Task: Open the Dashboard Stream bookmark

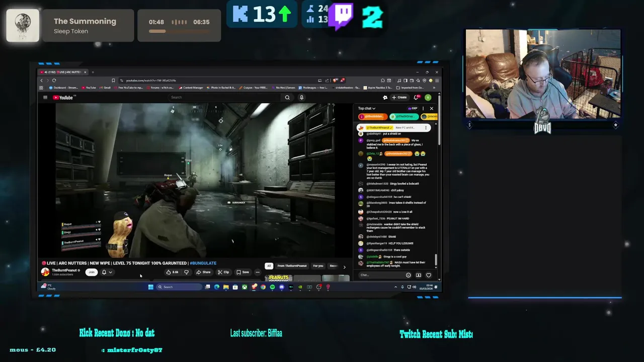Action: click(63, 87)
